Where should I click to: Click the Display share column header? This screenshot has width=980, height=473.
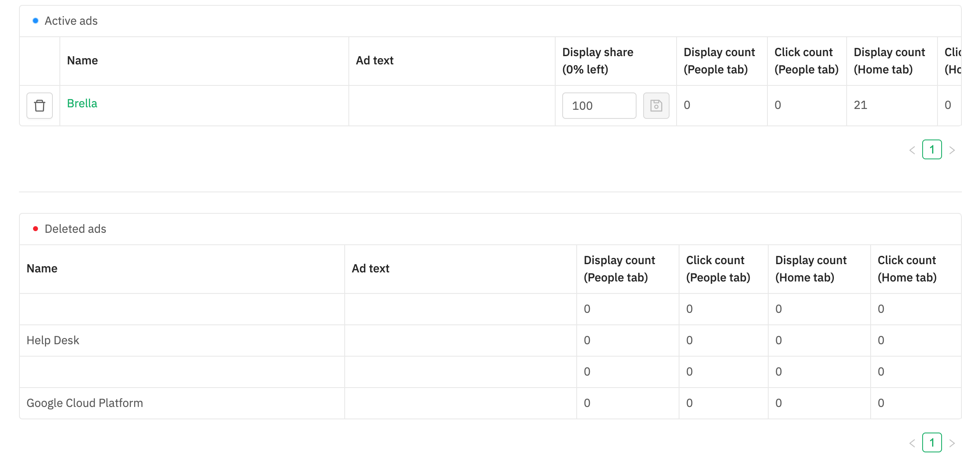tap(598, 61)
